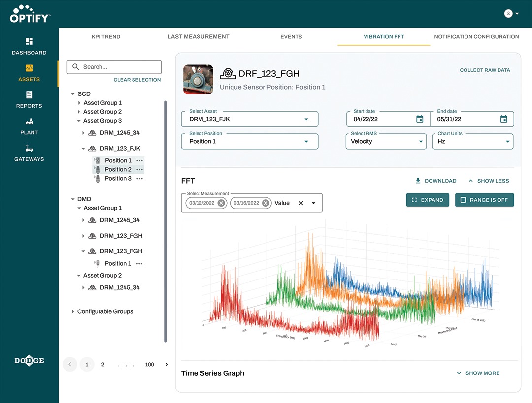Expand Asset Group 1 under SCD
Screen dimensions: 532x403
point(79,103)
